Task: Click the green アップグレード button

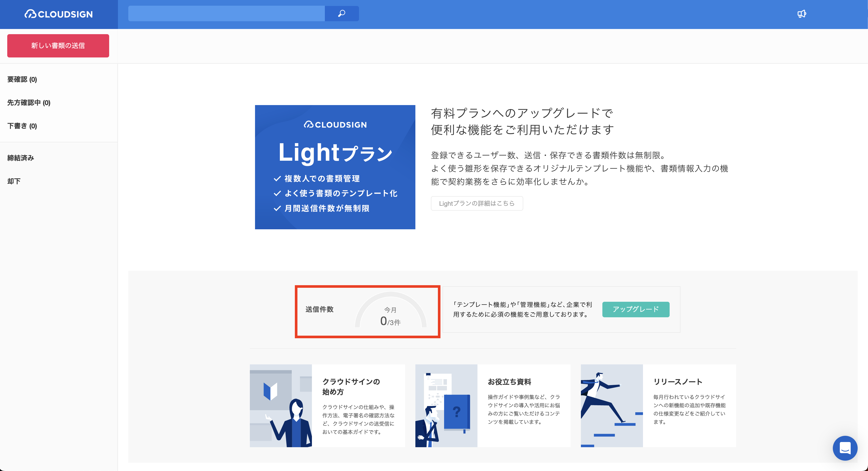Action: pyautogui.click(x=636, y=309)
